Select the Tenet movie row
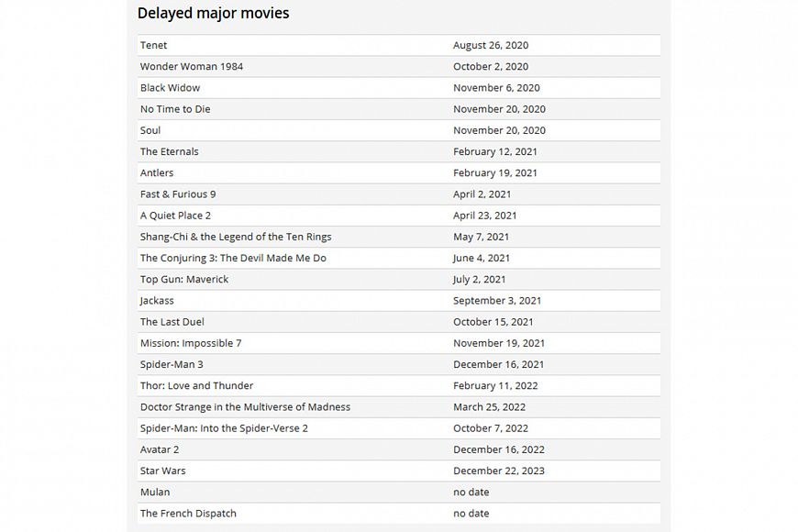Image resolution: width=798 pixels, height=532 pixels. click(x=154, y=45)
